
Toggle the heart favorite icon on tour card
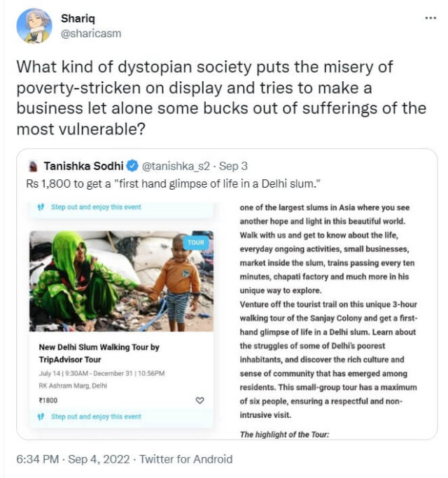point(199,400)
